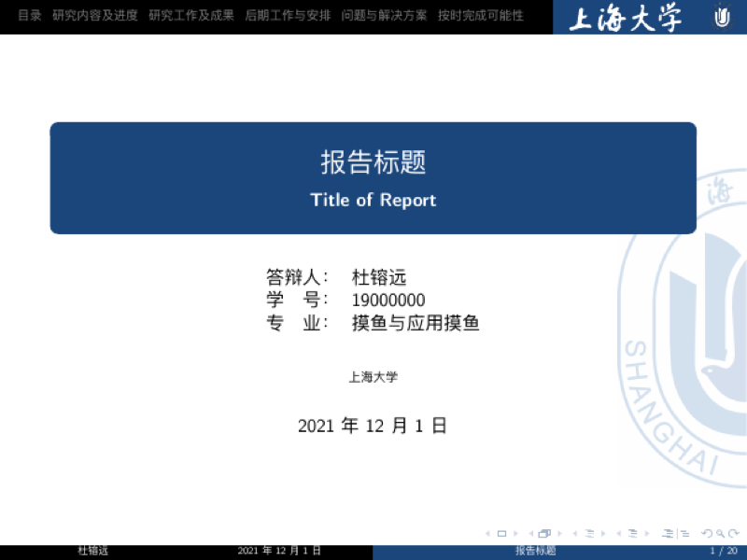
Task: Jump to 研究工作及成果 section
Action: pyautogui.click(x=191, y=16)
